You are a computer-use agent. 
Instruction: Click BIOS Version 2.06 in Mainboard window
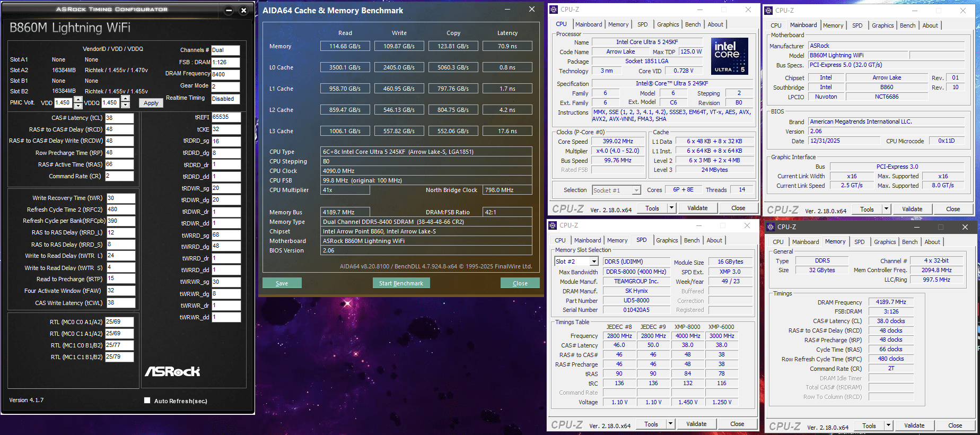point(887,131)
